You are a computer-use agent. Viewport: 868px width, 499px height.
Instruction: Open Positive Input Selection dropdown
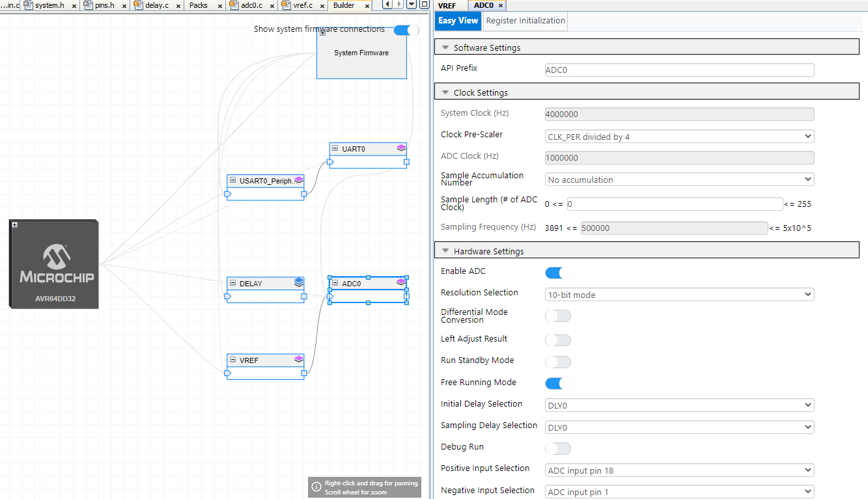679,470
